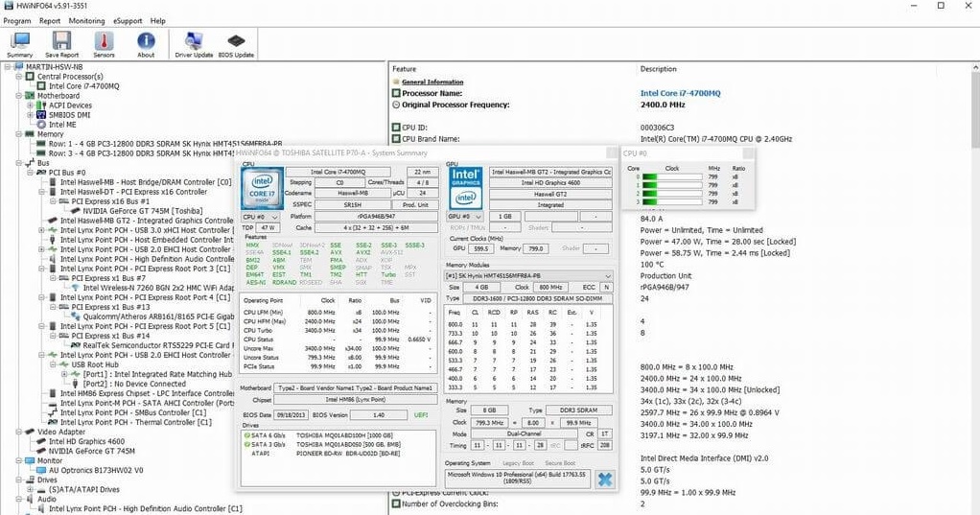Click the PIONEER BD-RW drive entry

click(x=348, y=453)
